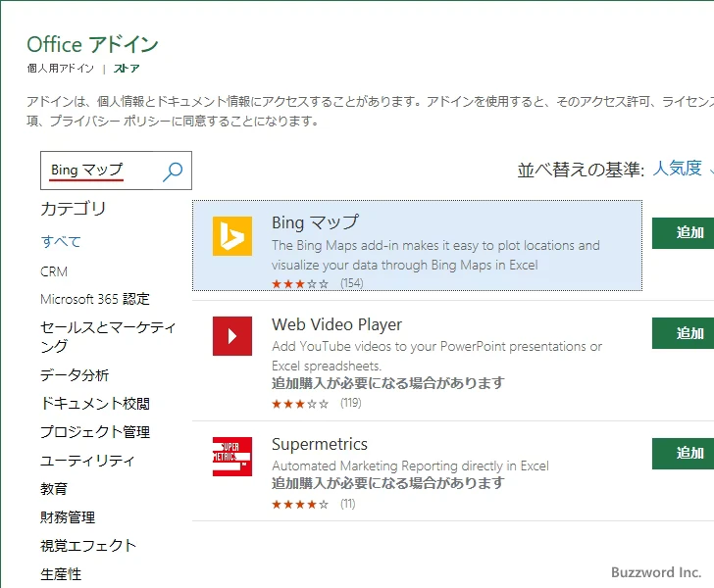Select the 教育 category
The height and width of the screenshot is (588, 714).
(x=54, y=489)
